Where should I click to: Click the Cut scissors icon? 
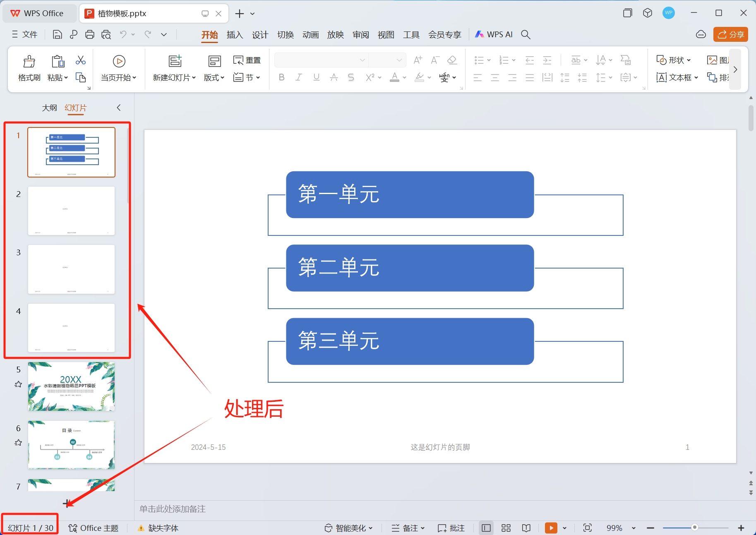coord(81,60)
